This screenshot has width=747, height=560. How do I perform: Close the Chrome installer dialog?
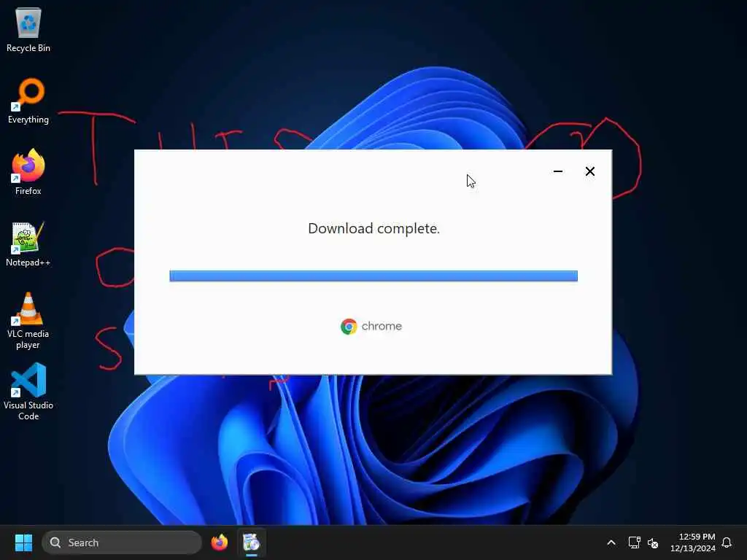tap(589, 171)
